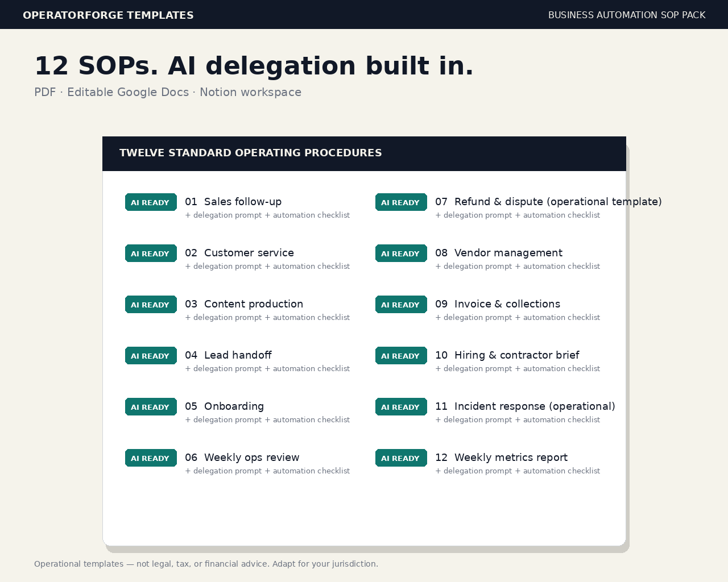This screenshot has height=582, width=728.
Task: Click the delegation prompt subtext under Hiring & contractor brief
Action: (x=518, y=369)
